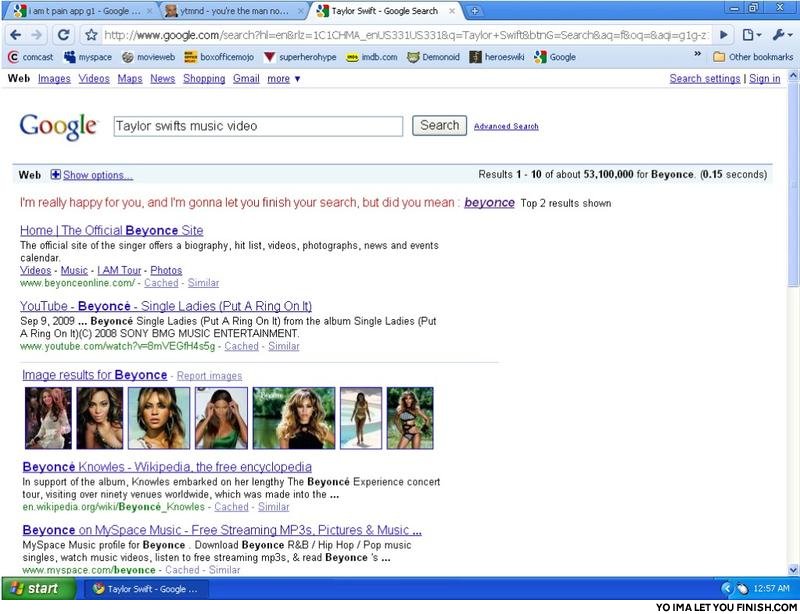
Task: Open the movieweb bookmark
Action: [148, 57]
